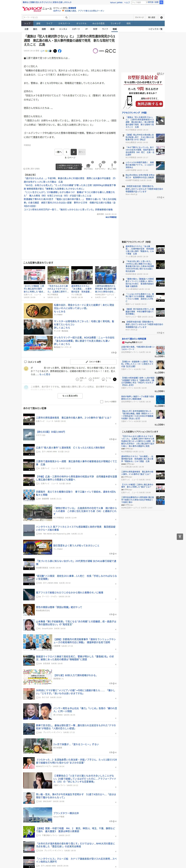Open the トピックス一覧 link

pyautogui.click(x=155, y=29)
